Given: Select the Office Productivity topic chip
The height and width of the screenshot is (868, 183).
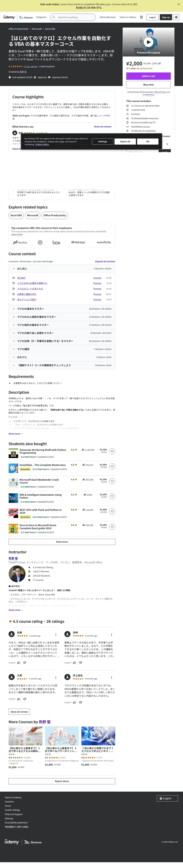Looking at the screenshot, I should coord(55,215).
